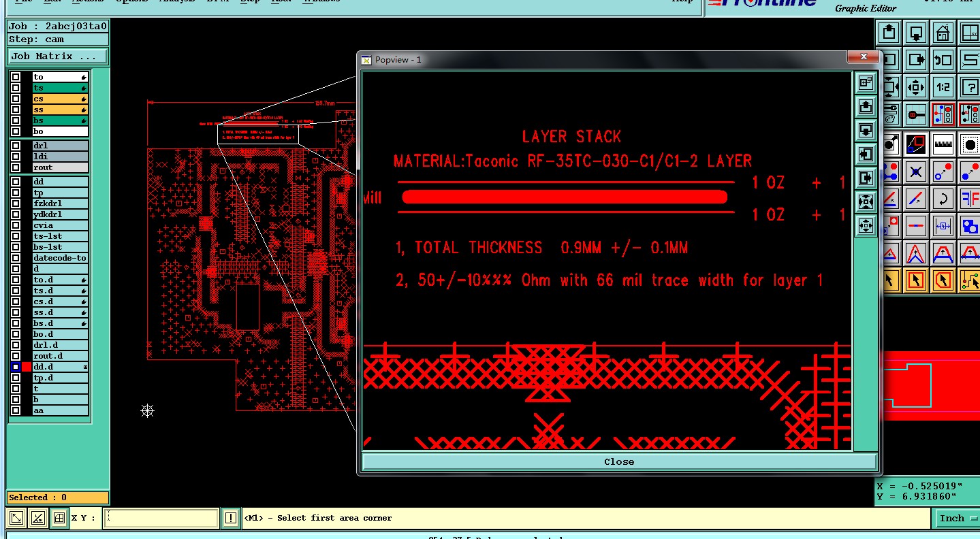Click the boxed dimension arrows tool icon
This screenshot has width=980, height=539.
(x=943, y=226)
